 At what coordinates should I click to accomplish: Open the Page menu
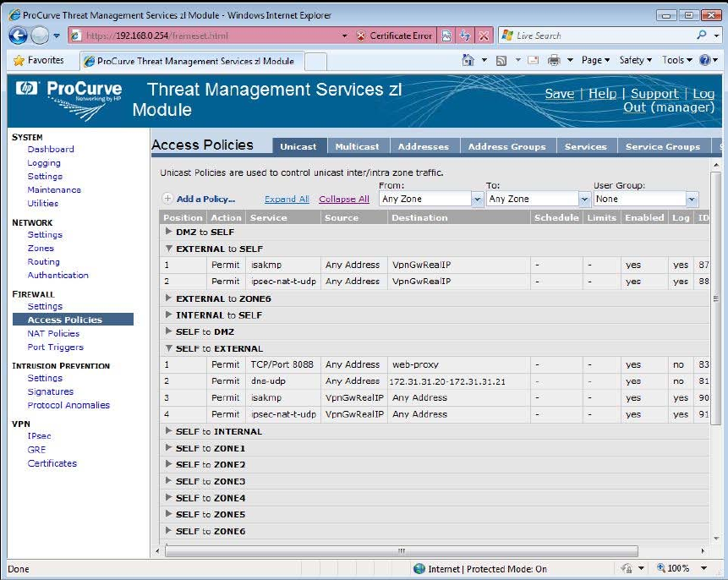pos(595,60)
